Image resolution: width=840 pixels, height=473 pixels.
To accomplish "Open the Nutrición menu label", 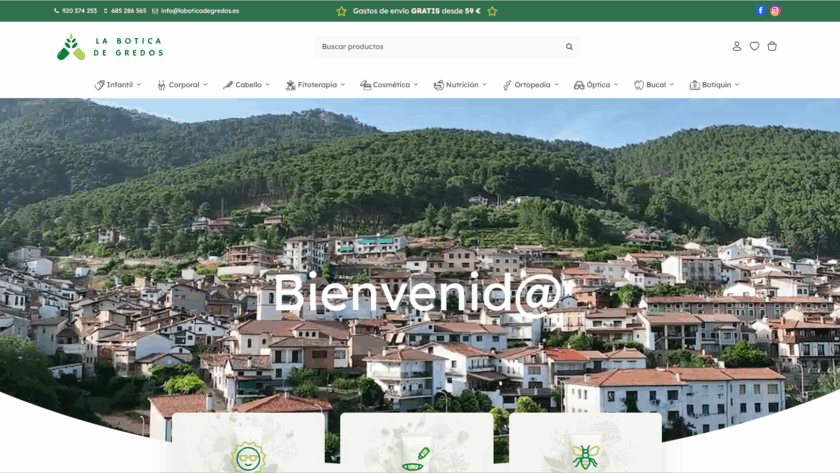I will 462,85.
